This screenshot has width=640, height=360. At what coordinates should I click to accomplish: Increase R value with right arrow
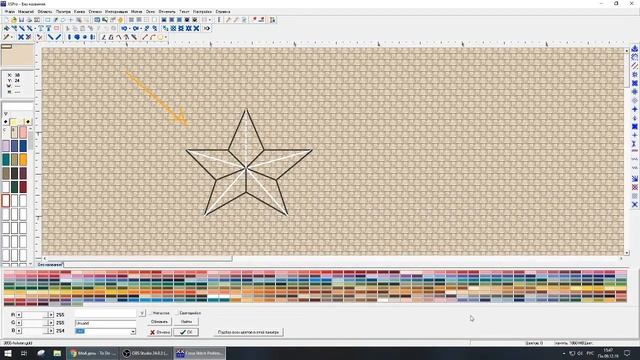(51, 315)
